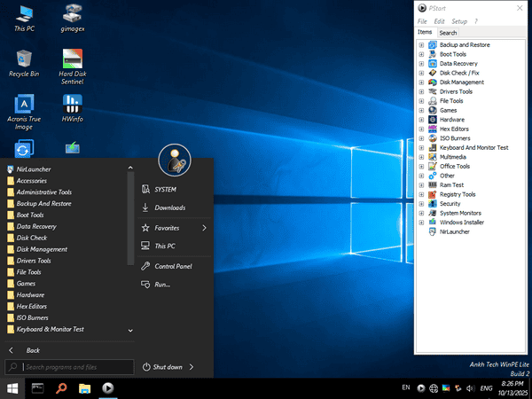The height and width of the screenshot is (399, 532).
Task: Expand the Registry Tools group in PStart
Action: point(421,194)
